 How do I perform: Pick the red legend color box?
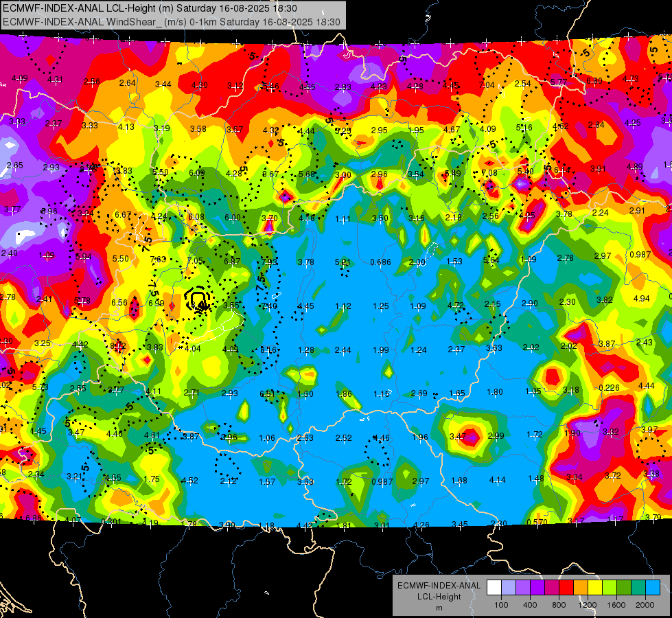566,587
